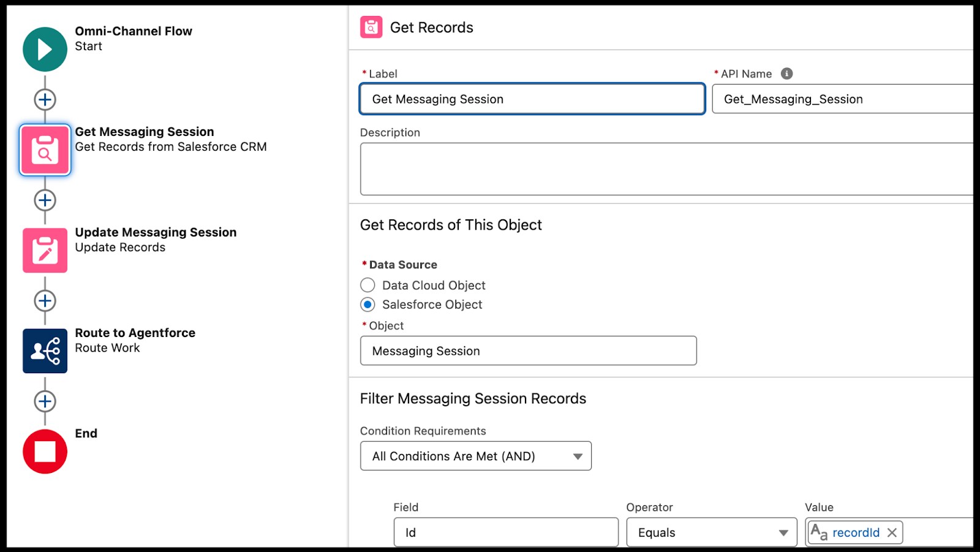Select the Get Messaging Session flow element
This screenshot has height=552, width=980.
tap(45, 150)
